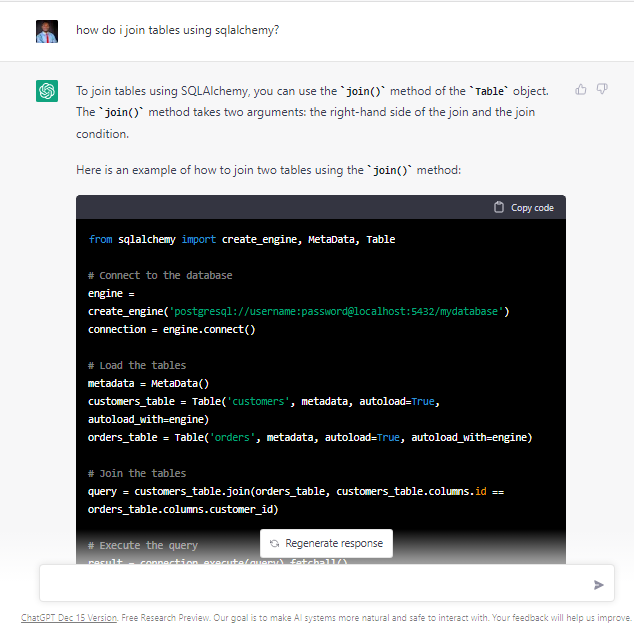Click the 'engine =' code line
This screenshot has height=633, width=634.
[x=111, y=293]
